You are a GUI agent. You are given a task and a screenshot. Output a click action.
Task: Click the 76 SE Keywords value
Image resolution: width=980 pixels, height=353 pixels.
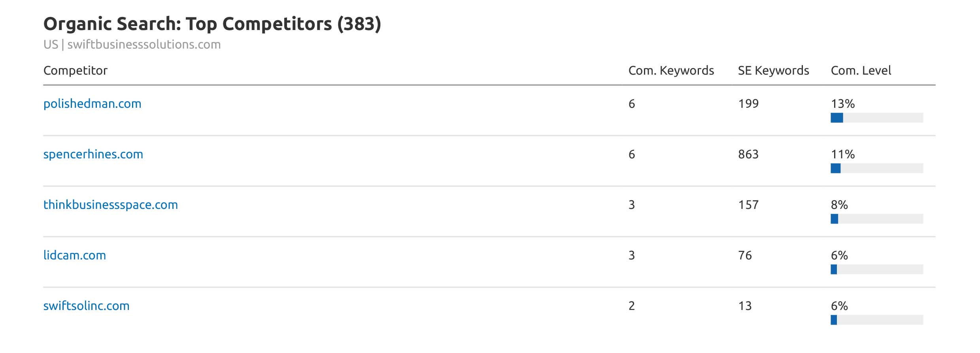745,255
